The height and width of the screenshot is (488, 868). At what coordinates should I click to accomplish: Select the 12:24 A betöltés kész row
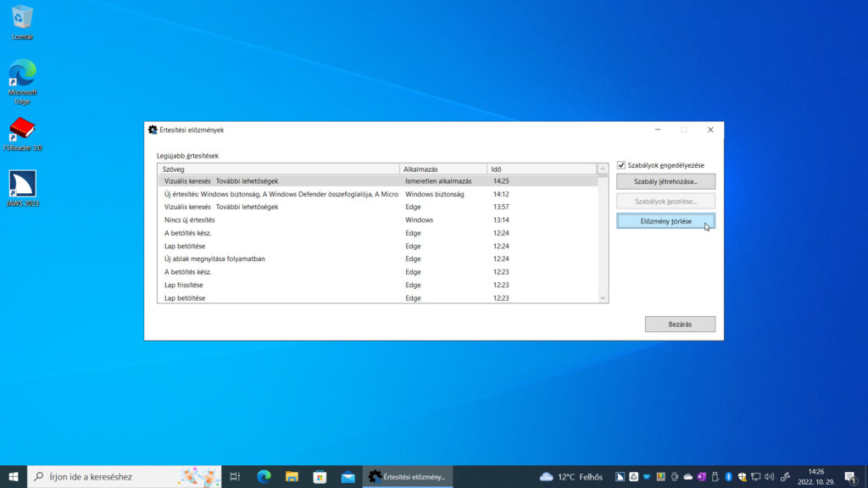pos(377,233)
